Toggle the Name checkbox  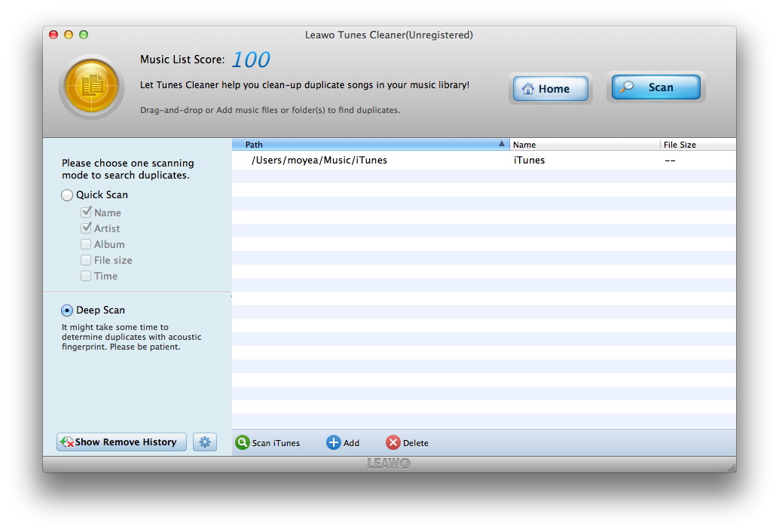point(87,212)
